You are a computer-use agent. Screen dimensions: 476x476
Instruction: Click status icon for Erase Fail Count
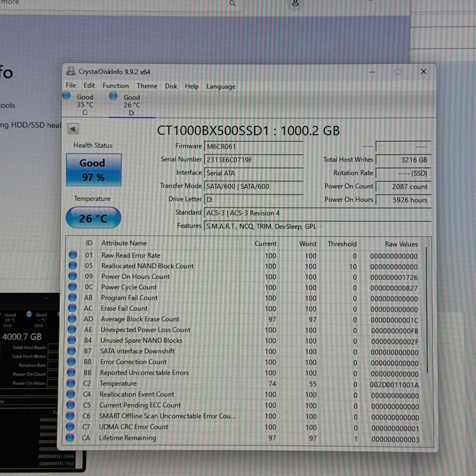[72, 308]
